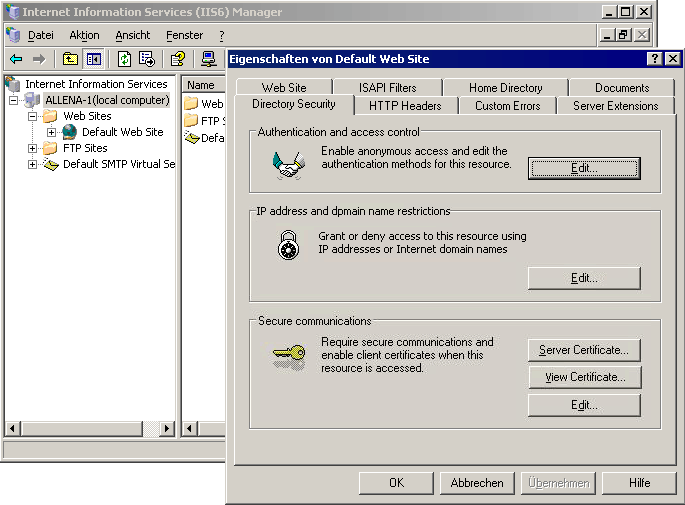Click the Internet Information Services root icon

pos(14,83)
